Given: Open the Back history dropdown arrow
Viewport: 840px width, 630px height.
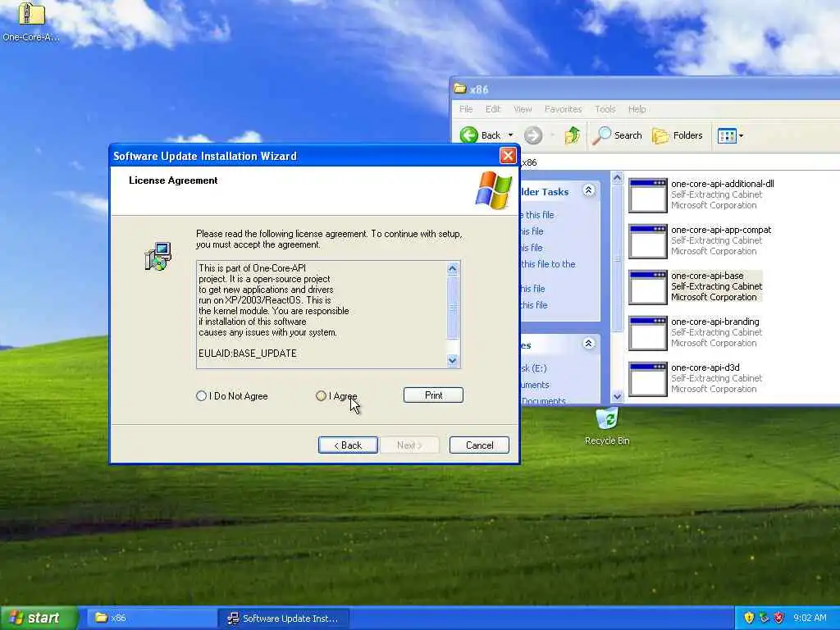Looking at the screenshot, I should click(510, 135).
